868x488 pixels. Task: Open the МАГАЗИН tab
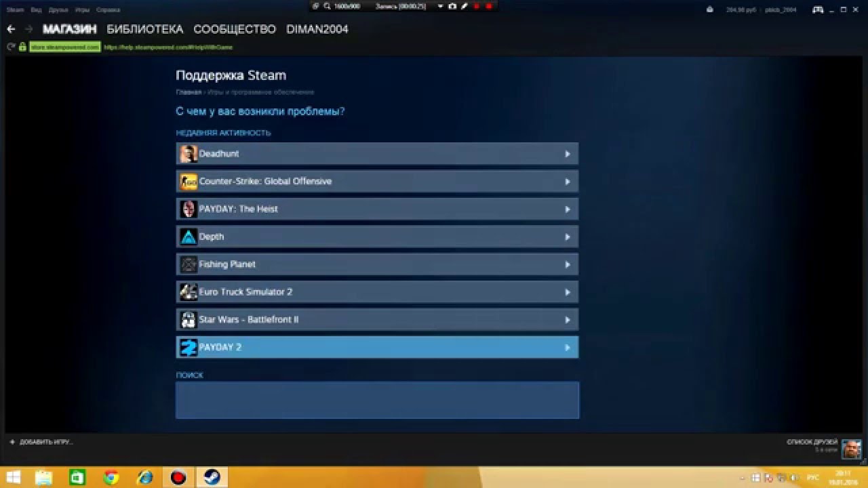(70, 29)
